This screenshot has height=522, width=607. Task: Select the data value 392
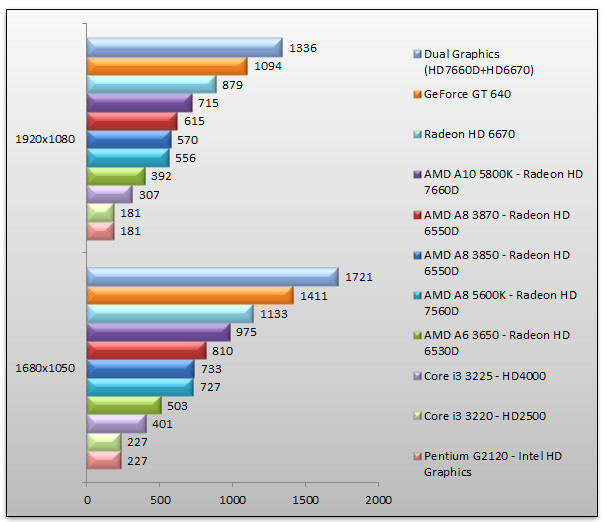pos(161,176)
